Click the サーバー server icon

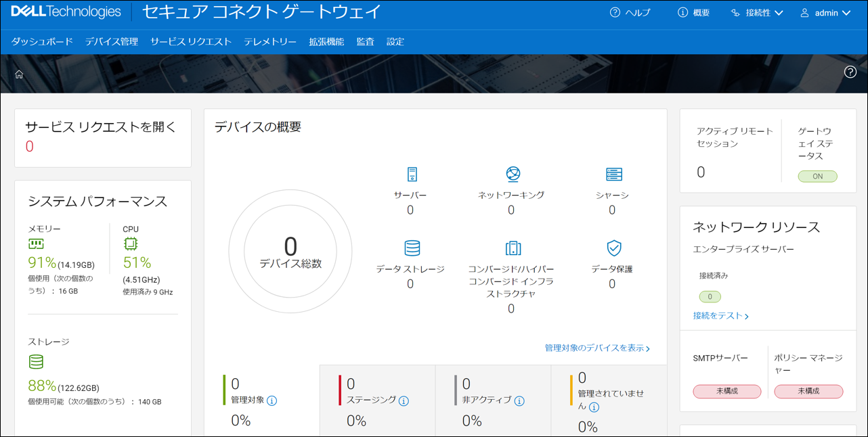(412, 175)
